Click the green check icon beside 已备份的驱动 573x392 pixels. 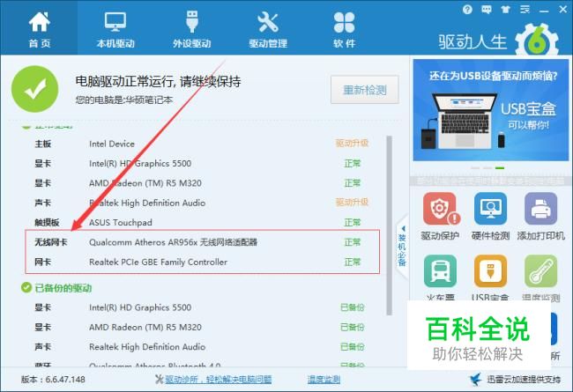pyautogui.click(x=26, y=288)
